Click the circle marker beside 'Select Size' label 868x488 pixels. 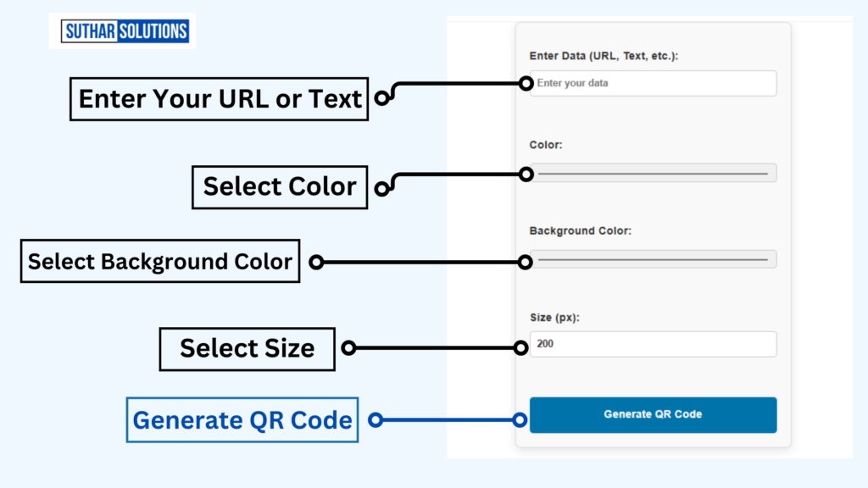point(348,348)
